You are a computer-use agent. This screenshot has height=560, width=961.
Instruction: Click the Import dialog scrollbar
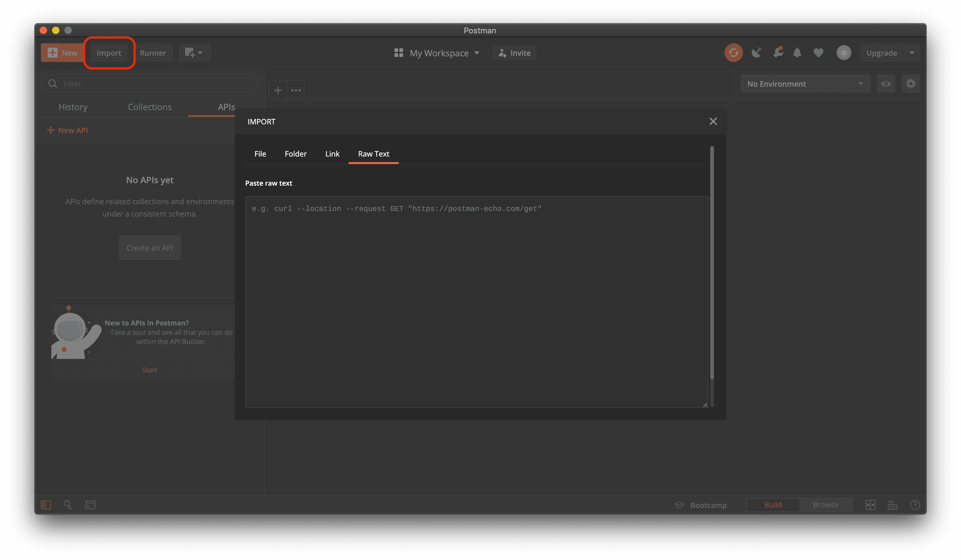tap(711, 263)
